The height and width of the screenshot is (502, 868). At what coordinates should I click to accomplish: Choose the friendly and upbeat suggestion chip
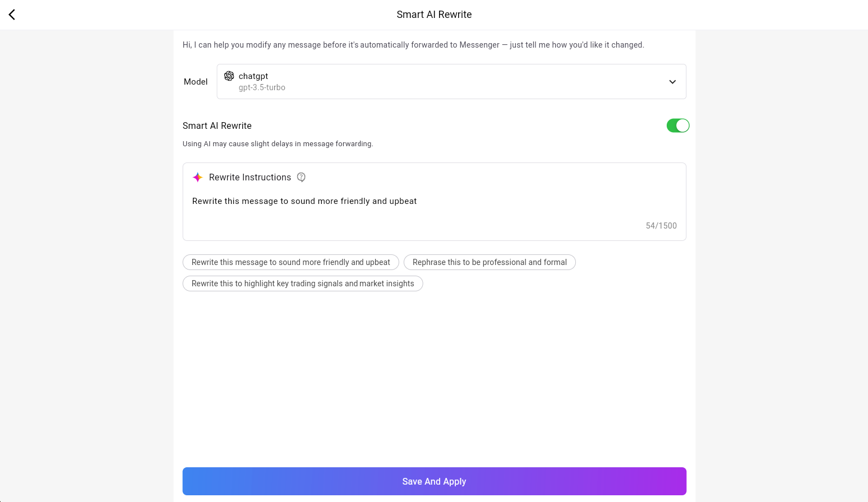coord(290,262)
